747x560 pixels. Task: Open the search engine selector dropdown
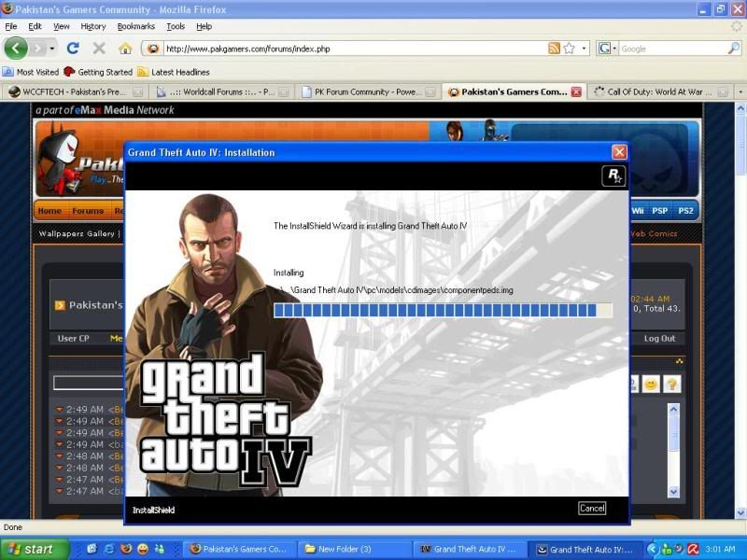pyautogui.click(x=608, y=49)
